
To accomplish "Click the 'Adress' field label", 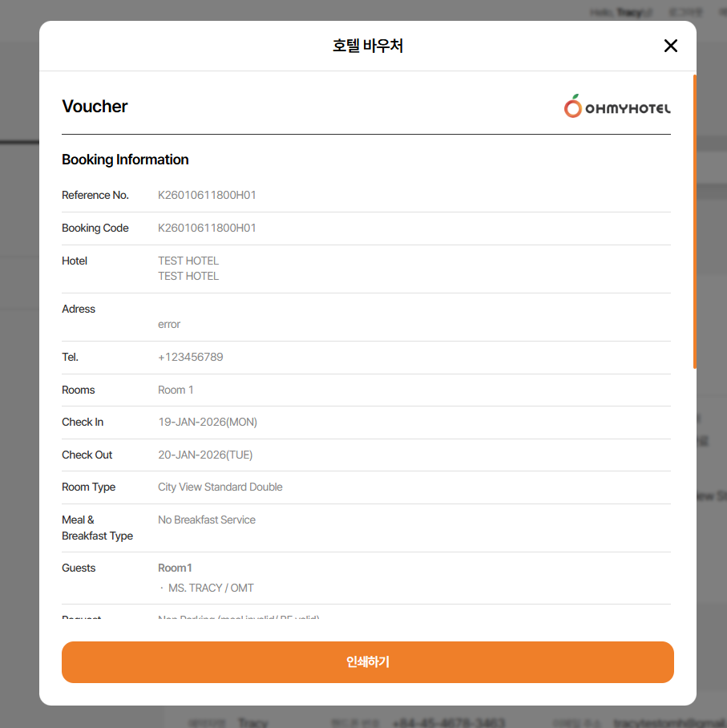I will 79,309.
